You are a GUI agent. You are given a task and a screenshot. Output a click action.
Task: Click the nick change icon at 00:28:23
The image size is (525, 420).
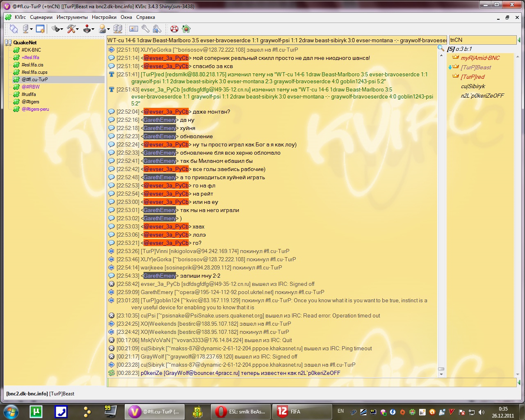coord(111,373)
